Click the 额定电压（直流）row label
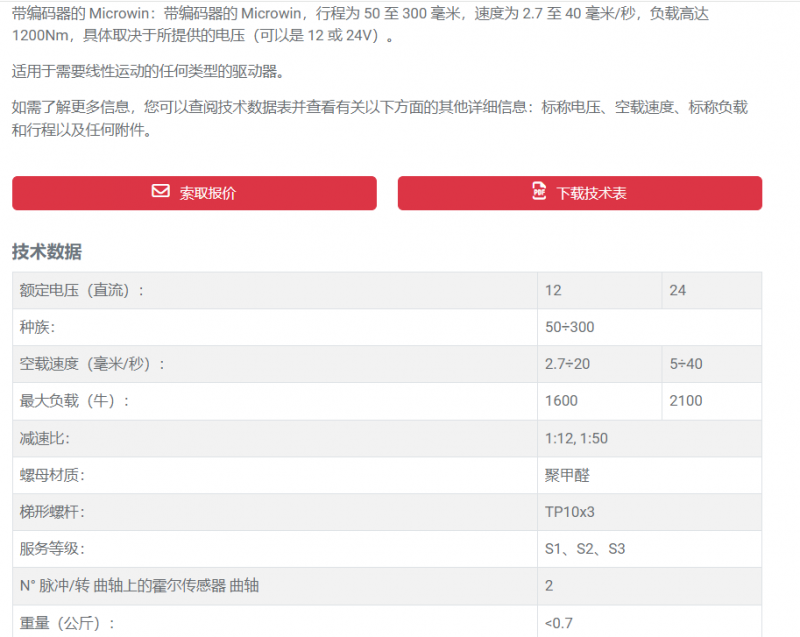The image size is (800, 637). 82,291
